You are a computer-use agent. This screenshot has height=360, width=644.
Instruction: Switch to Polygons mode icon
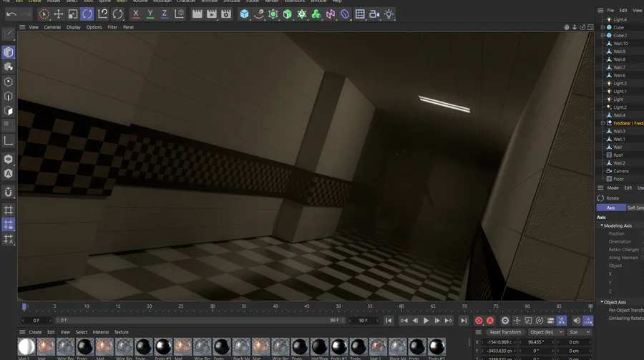8,111
